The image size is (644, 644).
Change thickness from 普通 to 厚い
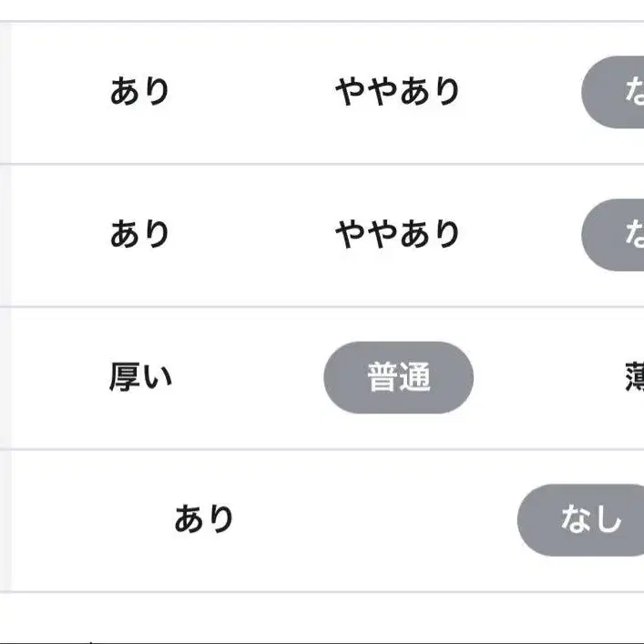coord(140,377)
